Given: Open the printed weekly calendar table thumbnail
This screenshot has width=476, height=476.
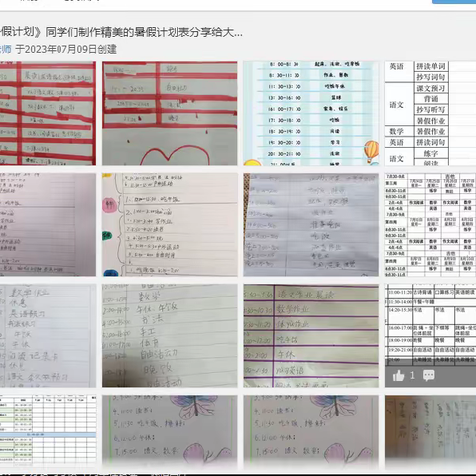Looking at the screenshot, I should click(x=430, y=224).
